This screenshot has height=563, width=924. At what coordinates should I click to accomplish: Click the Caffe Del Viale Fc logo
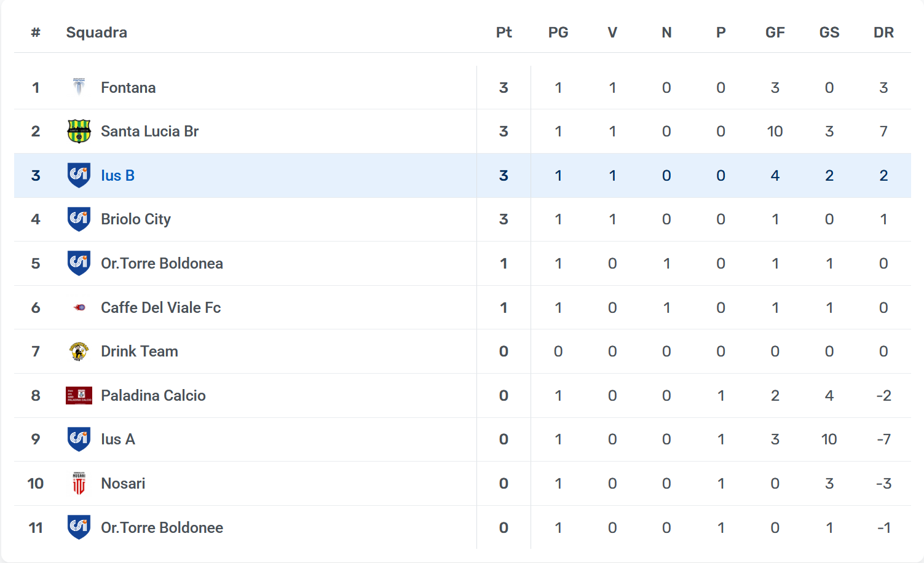click(79, 307)
